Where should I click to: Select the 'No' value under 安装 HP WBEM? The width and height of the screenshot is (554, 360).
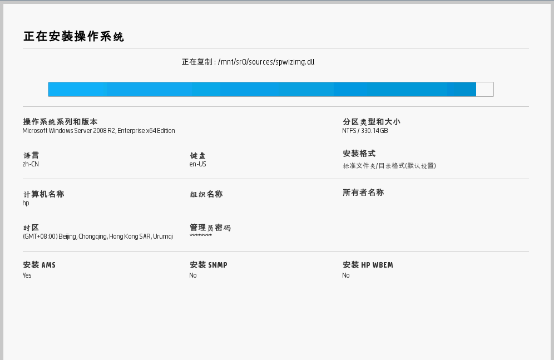tap(346, 275)
